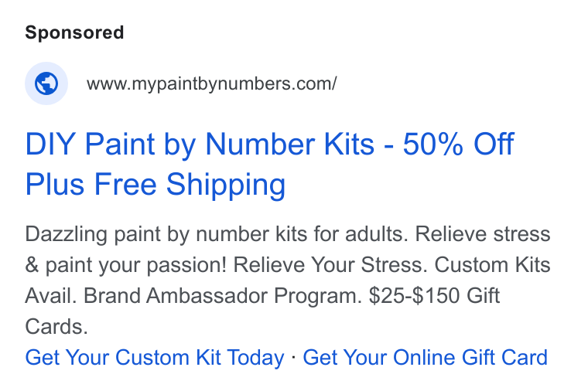Click the 50% Off text in headline

tap(458, 144)
